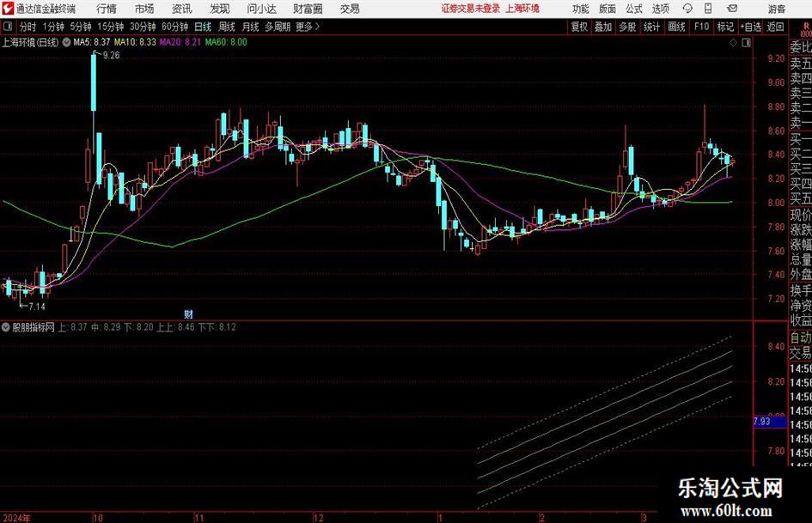
Task: Switch to the 60分钟 period tab
Action: point(175,27)
